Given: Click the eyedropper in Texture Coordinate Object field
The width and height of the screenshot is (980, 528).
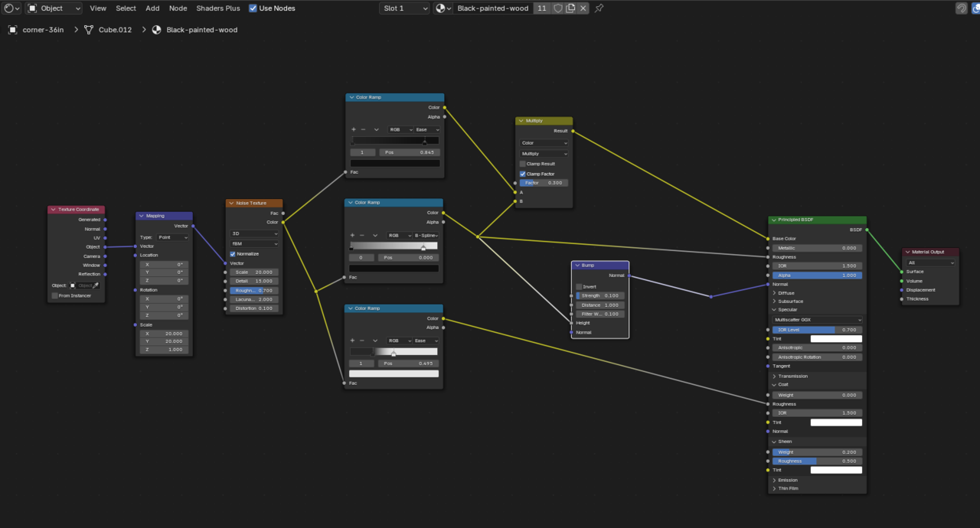Looking at the screenshot, I should tap(96, 285).
